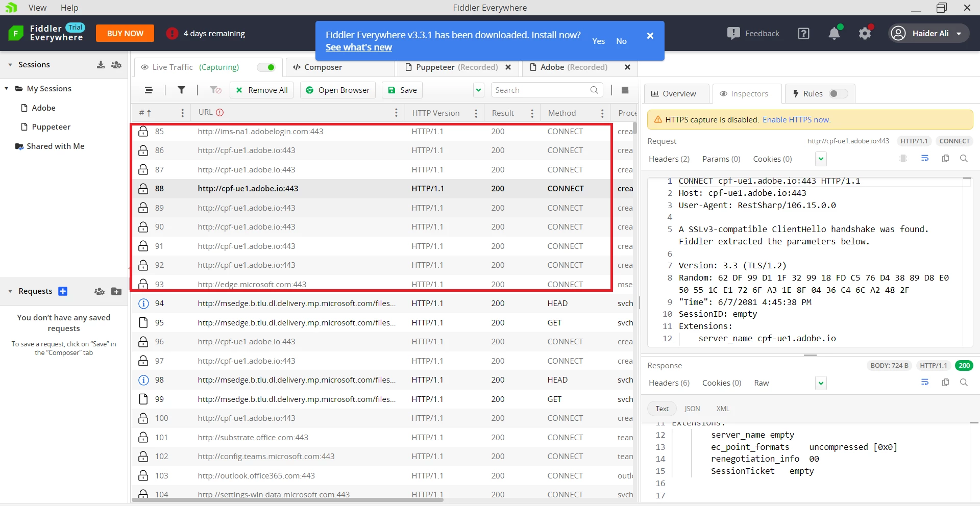Toggle word wrap in Response panel
980x506 pixels.
coord(925,383)
